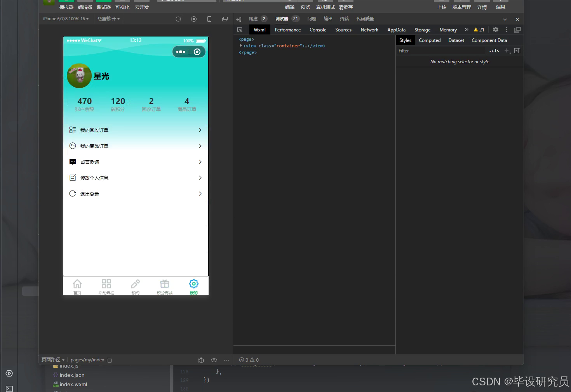The image size is (571, 392).
Task: Toggle .cls element classes button
Action: pyautogui.click(x=494, y=51)
